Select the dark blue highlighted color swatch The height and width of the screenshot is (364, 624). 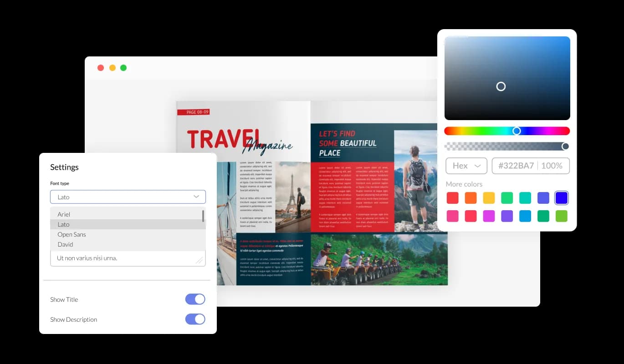pyautogui.click(x=562, y=197)
